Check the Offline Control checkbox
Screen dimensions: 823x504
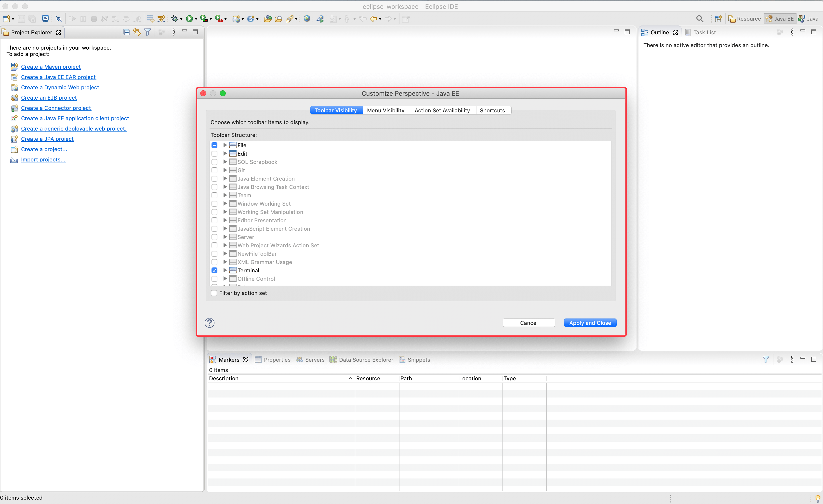tap(214, 279)
